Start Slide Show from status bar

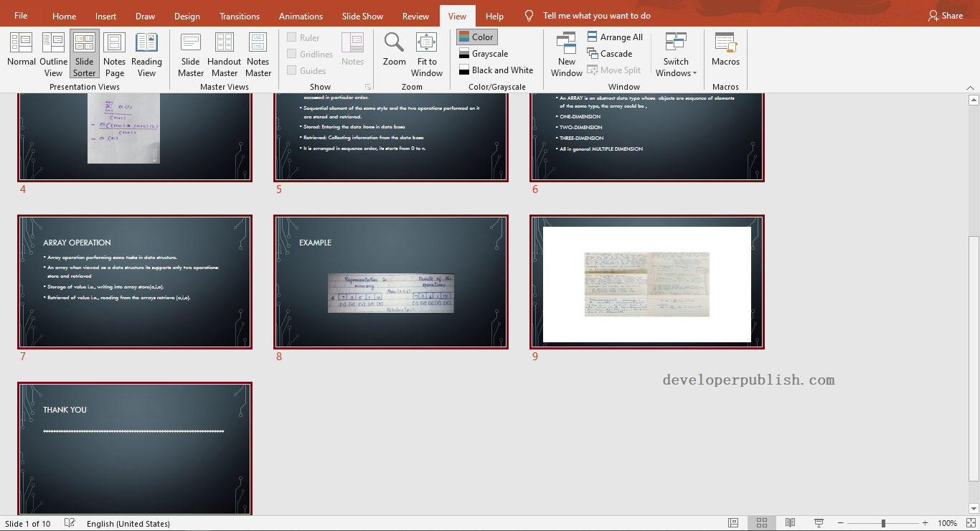click(819, 523)
